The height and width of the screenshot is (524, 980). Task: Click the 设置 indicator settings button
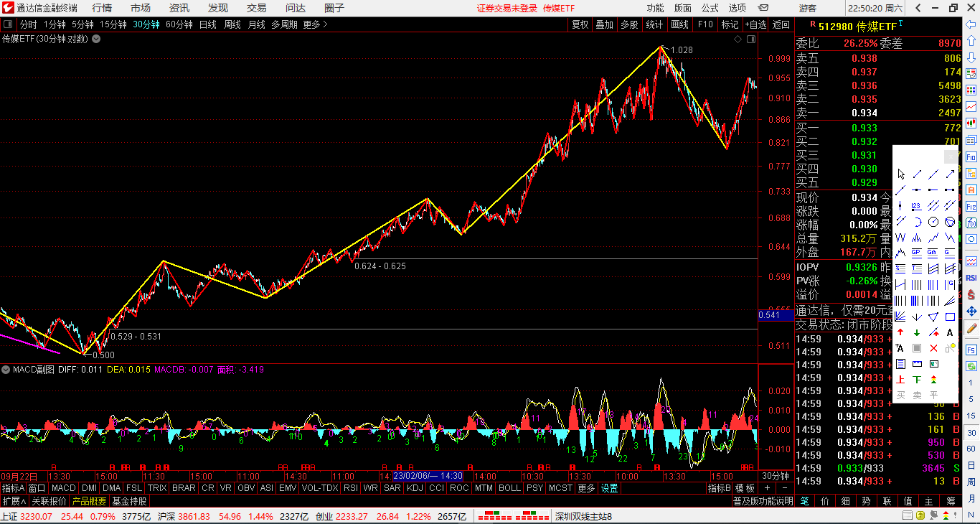pos(610,488)
